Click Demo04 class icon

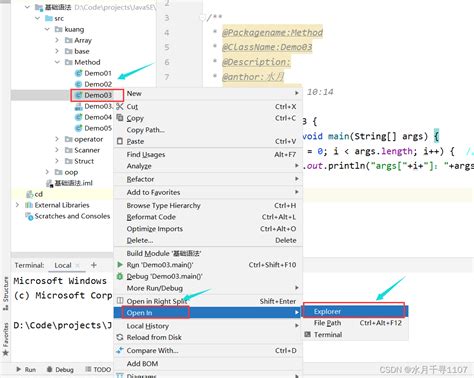(x=79, y=117)
